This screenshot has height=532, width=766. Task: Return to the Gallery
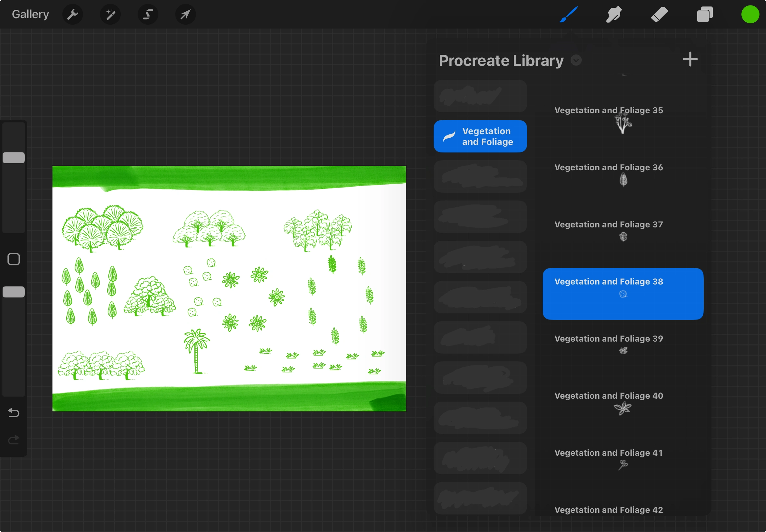coord(30,14)
